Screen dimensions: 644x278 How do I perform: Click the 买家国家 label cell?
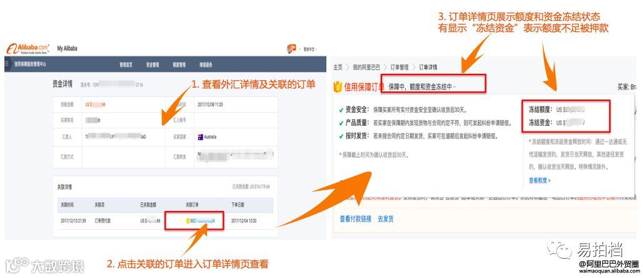pos(179,137)
